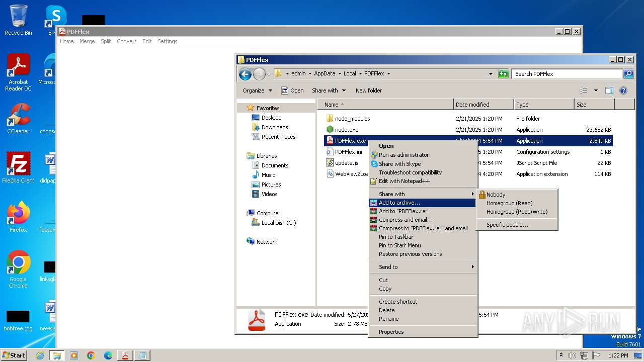Viewport: 644px width, 362px height.
Task: Sort by Size column header
Action: [594, 105]
